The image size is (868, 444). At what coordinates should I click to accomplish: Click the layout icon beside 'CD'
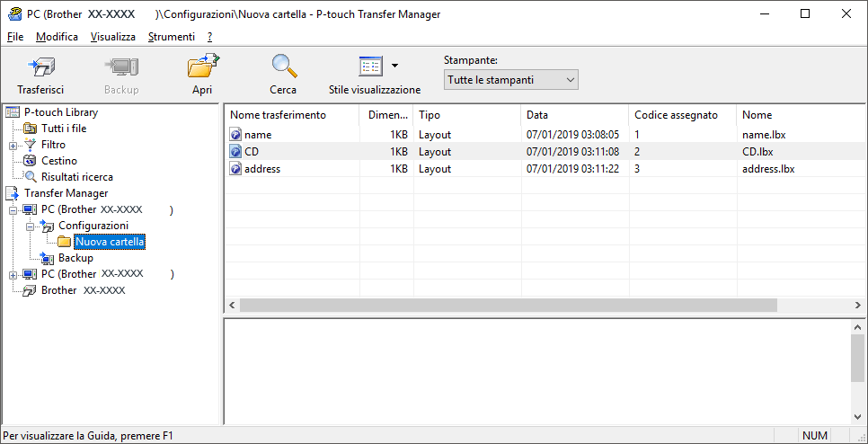point(235,152)
